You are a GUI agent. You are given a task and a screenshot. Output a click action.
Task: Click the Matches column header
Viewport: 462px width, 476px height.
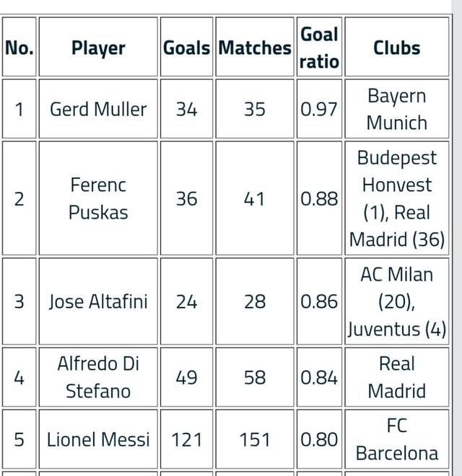[255, 48]
